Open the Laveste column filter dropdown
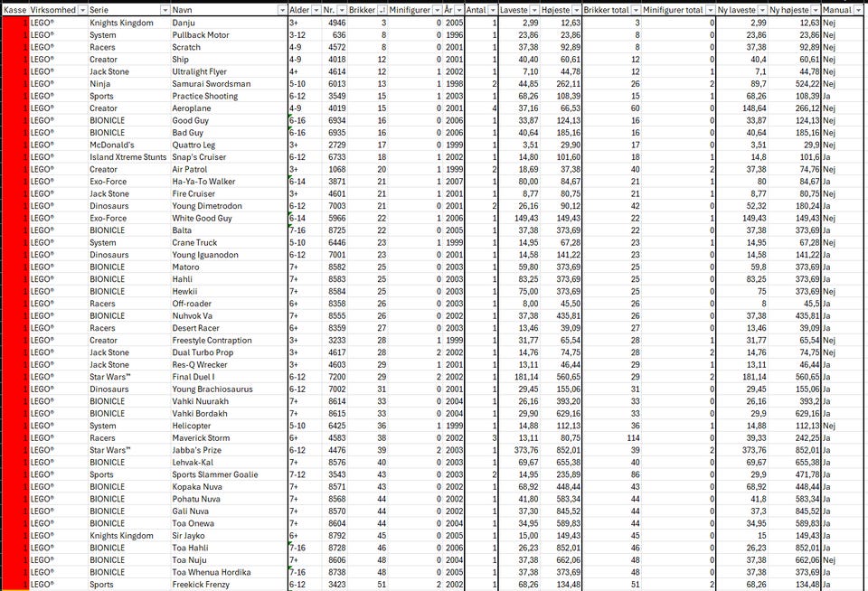Viewport: 868px width, 591px height. coord(534,10)
